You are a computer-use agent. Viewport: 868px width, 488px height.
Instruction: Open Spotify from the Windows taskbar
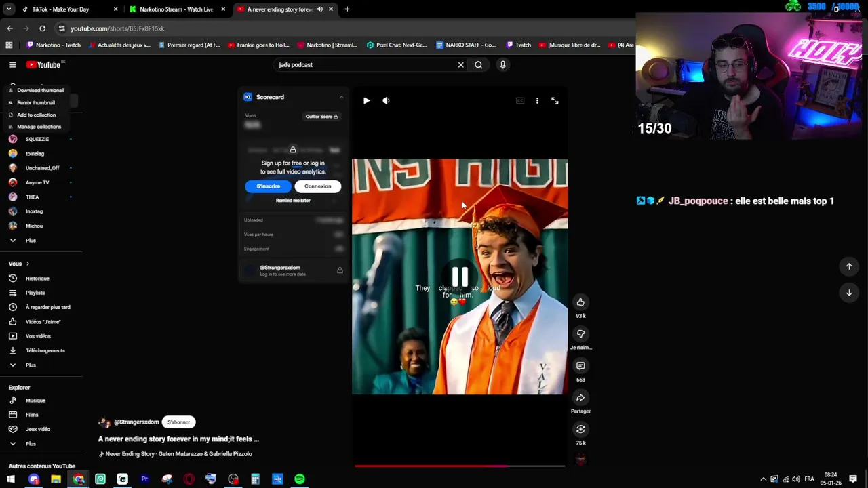tap(300, 479)
